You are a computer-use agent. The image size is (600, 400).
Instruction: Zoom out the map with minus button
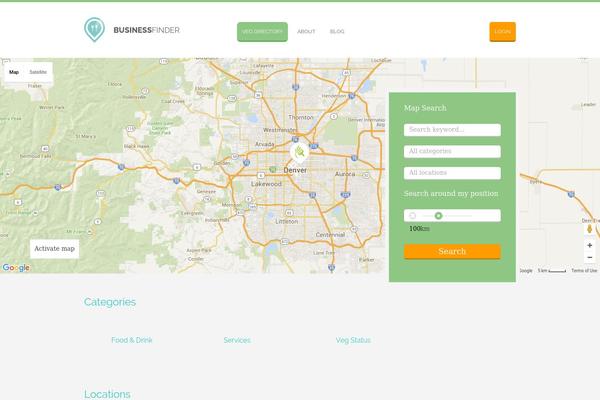click(x=589, y=257)
